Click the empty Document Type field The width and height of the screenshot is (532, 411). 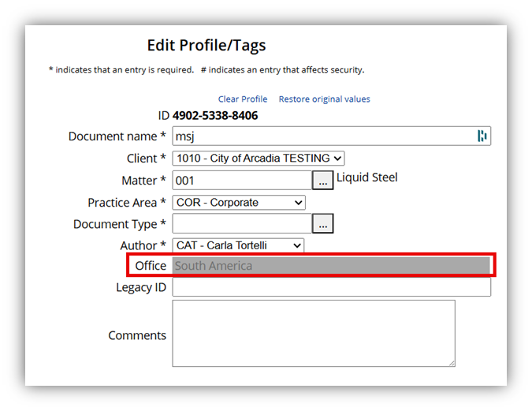pyautogui.click(x=241, y=224)
